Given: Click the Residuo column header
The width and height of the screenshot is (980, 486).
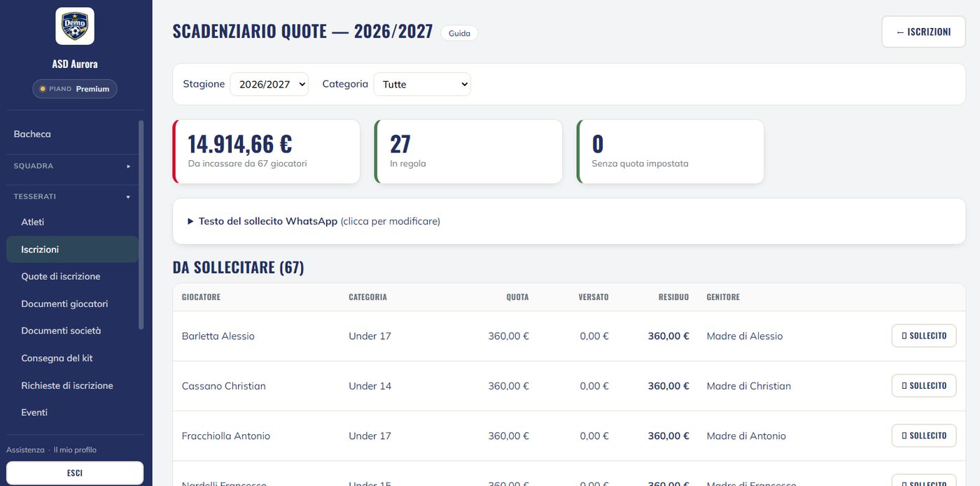Looking at the screenshot, I should point(673,297).
